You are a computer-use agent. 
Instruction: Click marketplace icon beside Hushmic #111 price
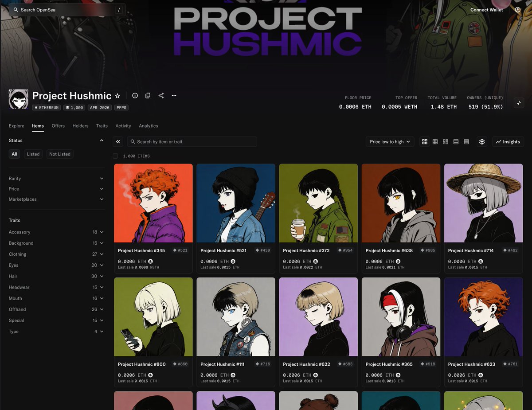pyautogui.click(x=233, y=375)
